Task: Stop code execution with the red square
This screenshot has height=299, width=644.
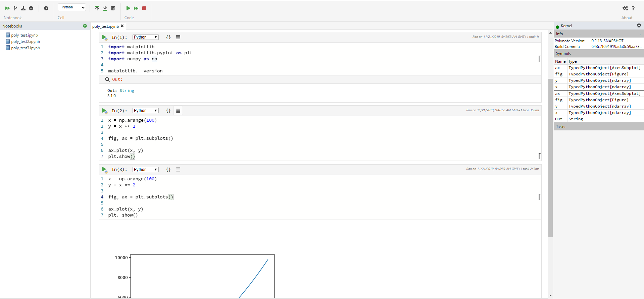Action: coord(144,8)
